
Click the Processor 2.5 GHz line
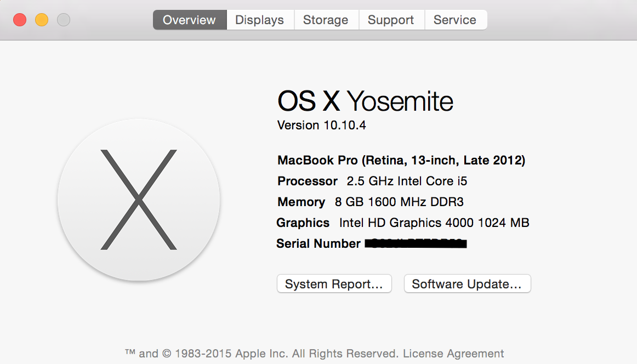372,181
